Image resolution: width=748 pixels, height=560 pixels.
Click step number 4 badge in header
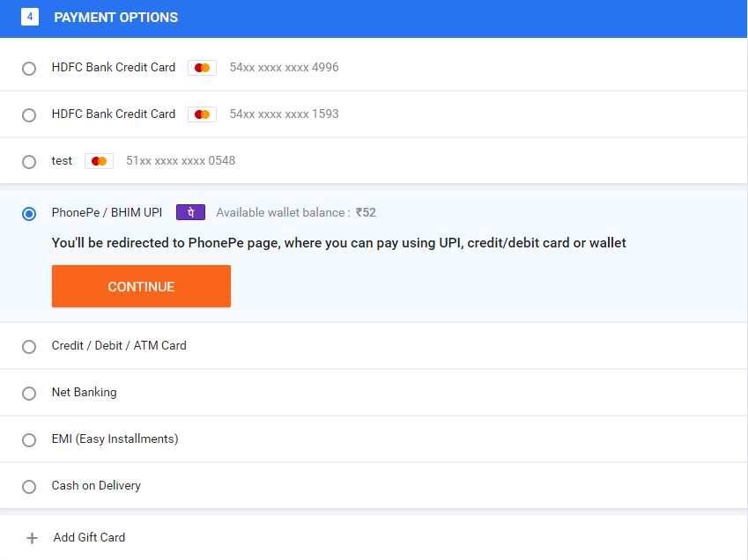30,17
